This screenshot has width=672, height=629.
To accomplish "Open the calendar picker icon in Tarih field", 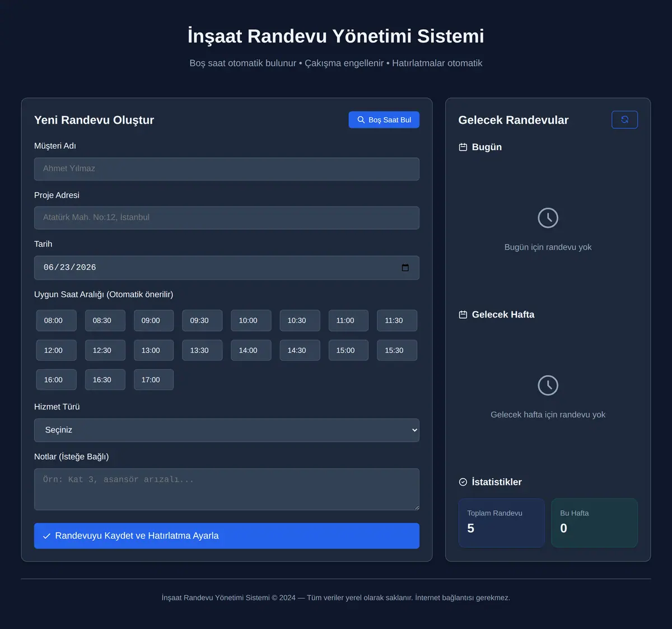I will pyautogui.click(x=405, y=268).
